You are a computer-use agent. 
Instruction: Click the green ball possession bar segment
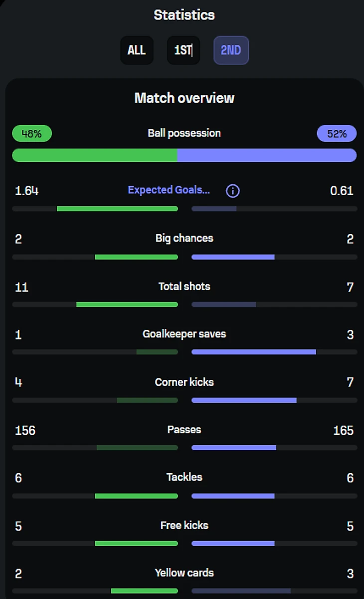tap(95, 155)
